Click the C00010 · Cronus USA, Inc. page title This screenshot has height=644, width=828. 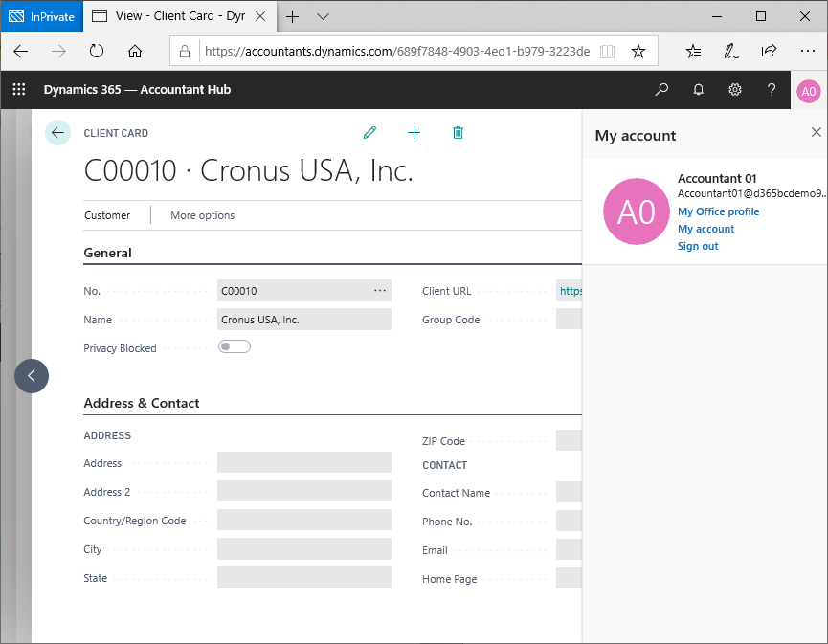[248, 170]
